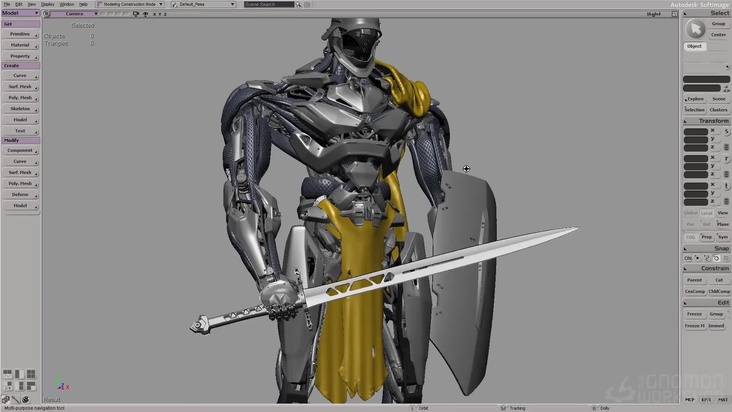Open the Window menu
The image size is (732, 412).
66,4
